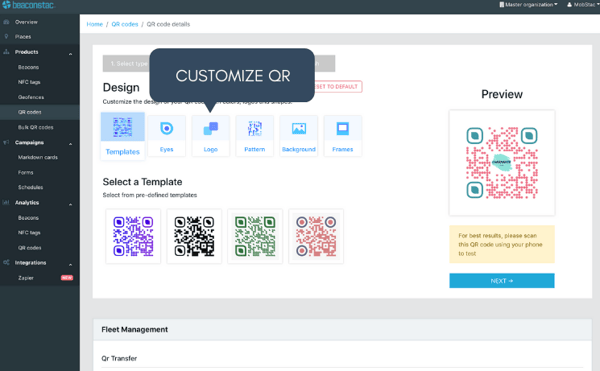Screen dimensions: 600x371
Task: Select the Templates design tab
Action: (123, 136)
